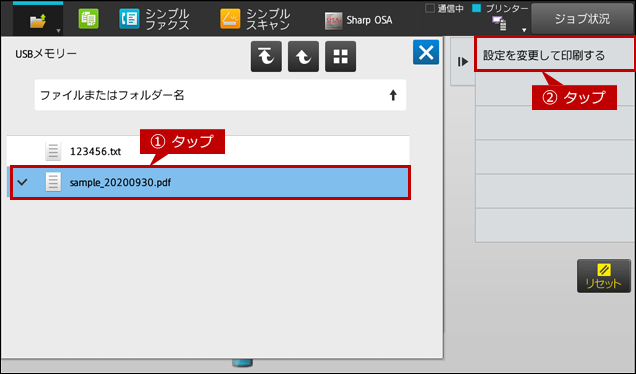636x374 pixels.
Task: Select the file sample_20200930.pdf
Action: coord(210,182)
